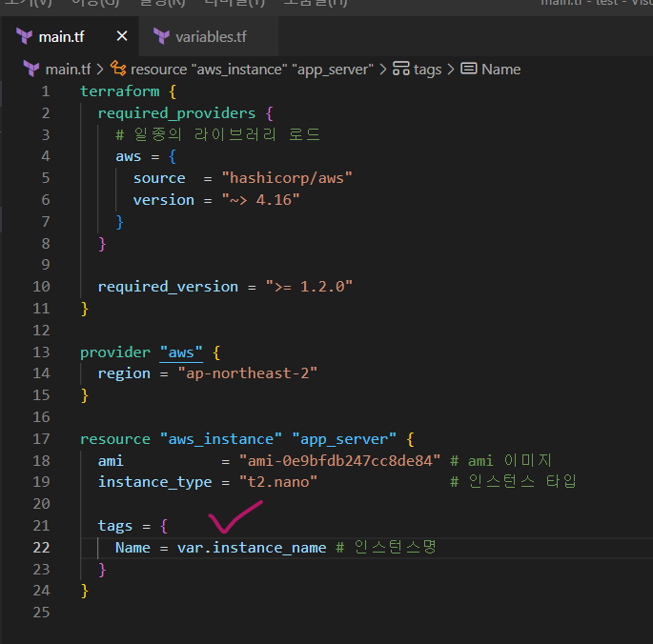Image resolution: width=653 pixels, height=644 pixels.
Task: Select line number 17 in the gutter
Action: pyautogui.click(x=41, y=439)
